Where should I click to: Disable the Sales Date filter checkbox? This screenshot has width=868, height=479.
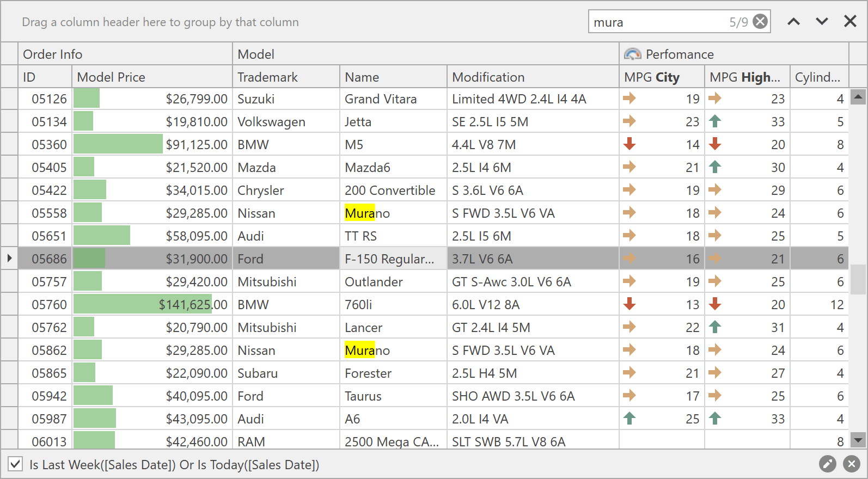(x=15, y=464)
